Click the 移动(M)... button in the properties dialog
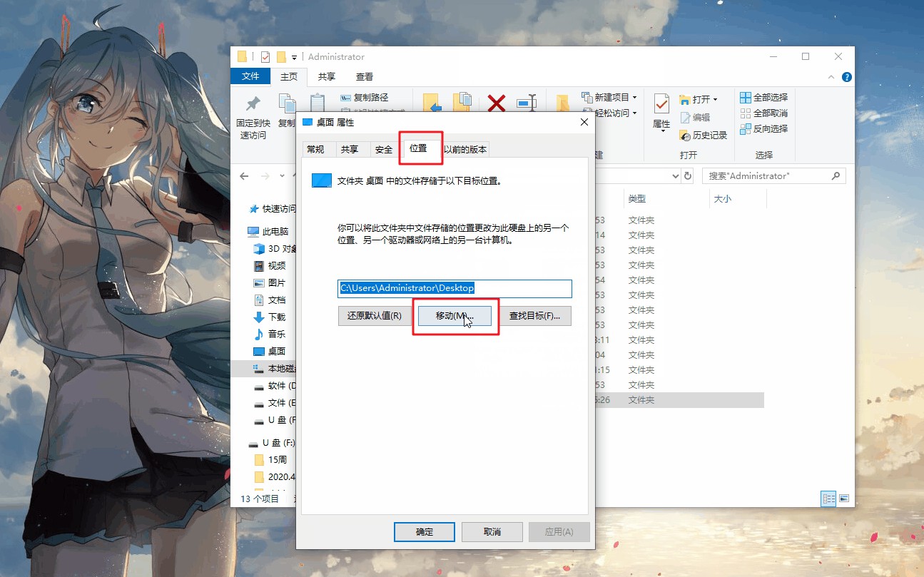This screenshot has height=577, width=924. tap(455, 316)
